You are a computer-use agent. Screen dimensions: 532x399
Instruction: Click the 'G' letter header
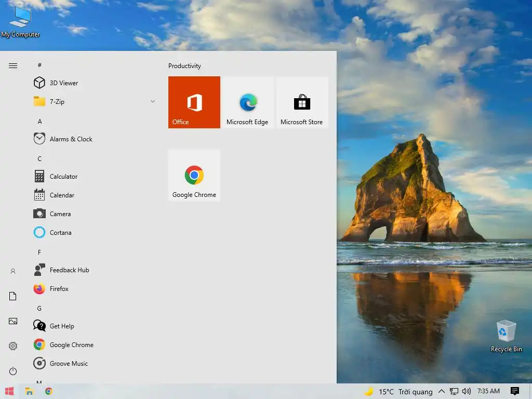39,309
